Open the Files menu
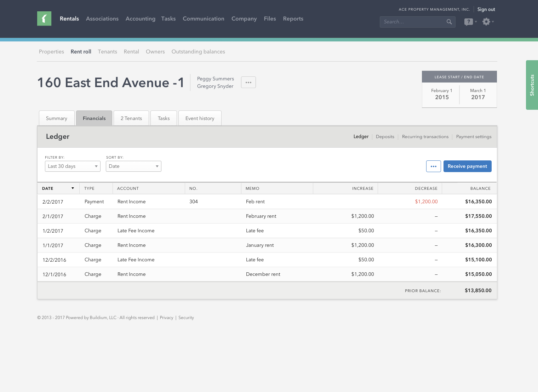The width and height of the screenshot is (538, 392). point(270,19)
